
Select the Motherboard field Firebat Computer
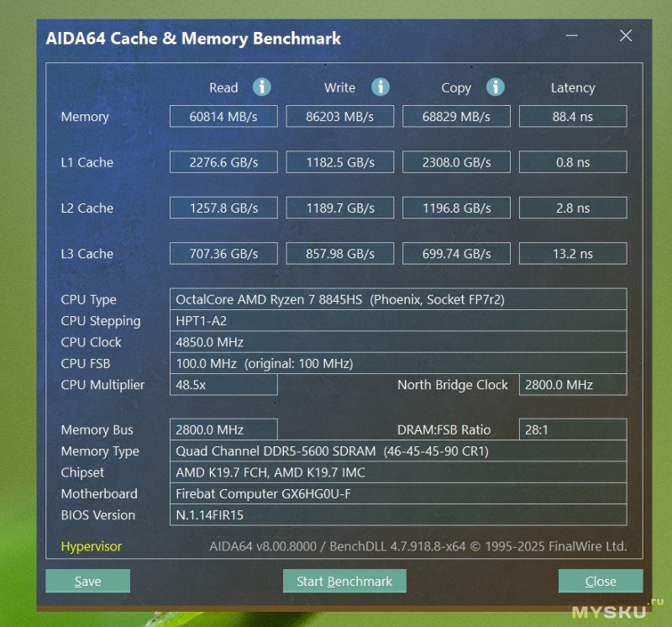(x=397, y=494)
